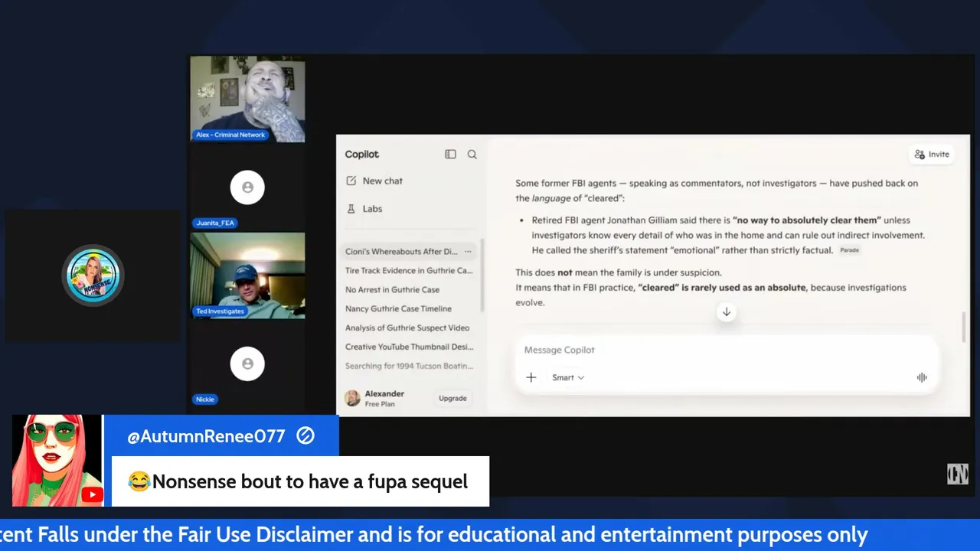Click the chat list sidebar scrollbar
Screen dimensions: 980x551
[482, 276]
